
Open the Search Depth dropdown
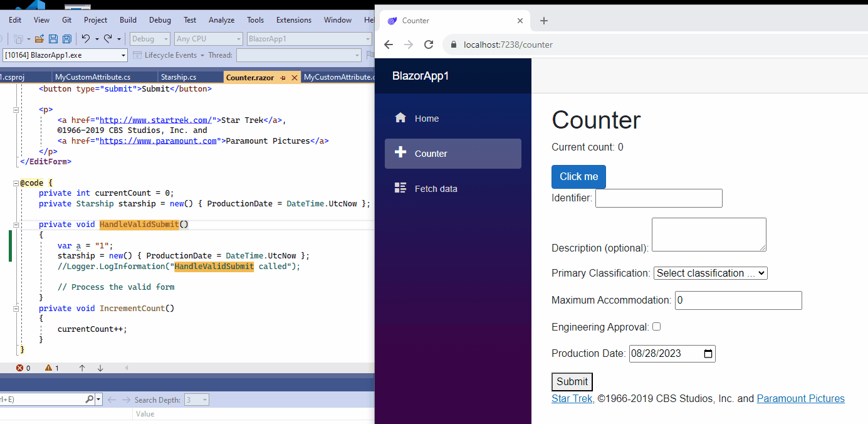(x=197, y=400)
